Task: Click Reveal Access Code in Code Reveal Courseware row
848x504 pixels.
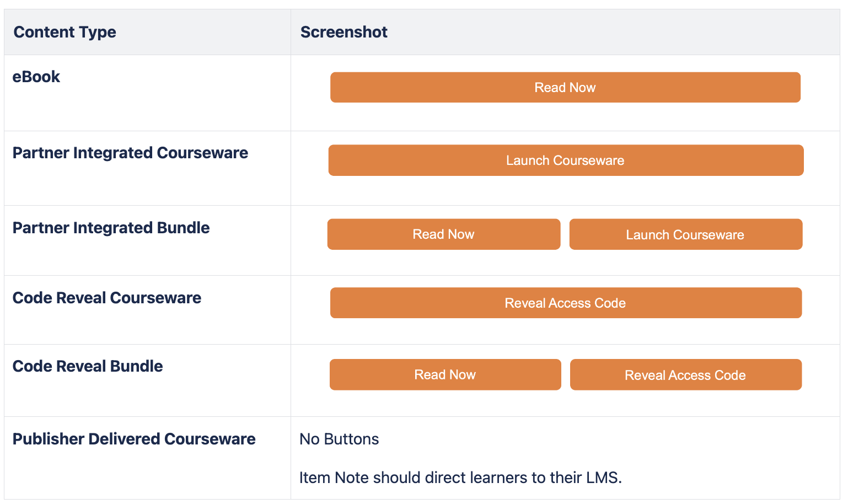Action: (x=566, y=303)
